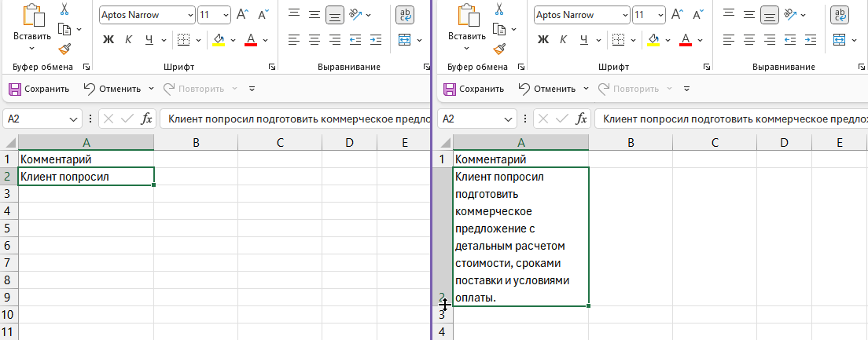Click Отменить button in left window
868x340 pixels.
(x=113, y=89)
